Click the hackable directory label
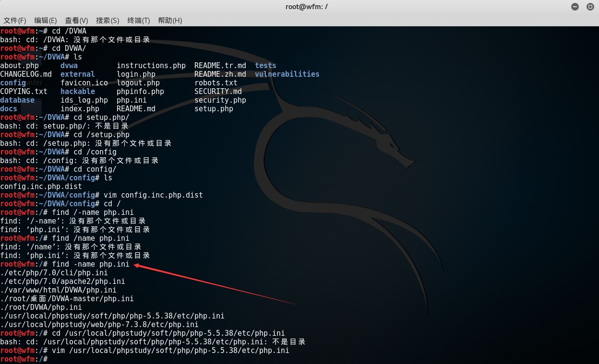 click(77, 91)
